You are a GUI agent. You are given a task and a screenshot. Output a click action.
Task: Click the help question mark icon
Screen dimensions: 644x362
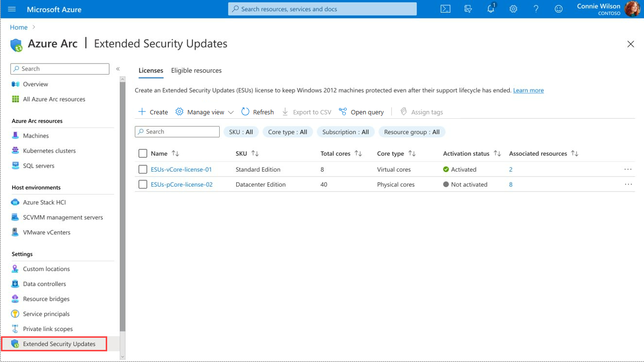tap(536, 9)
